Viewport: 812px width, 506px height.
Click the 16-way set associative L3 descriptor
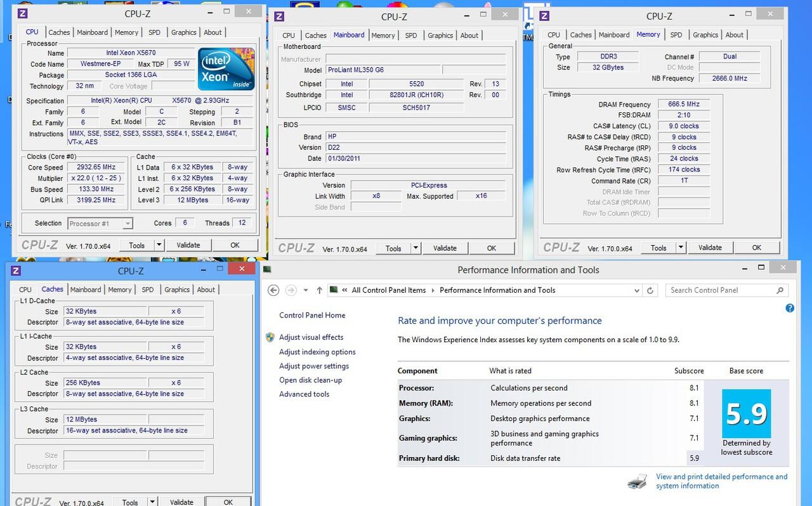tap(134, 430)
